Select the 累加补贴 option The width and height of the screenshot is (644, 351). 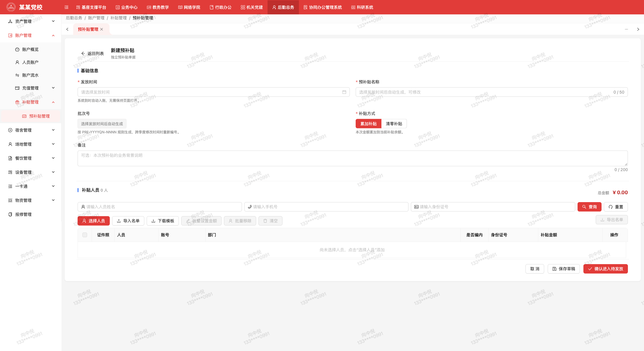(369, 124)
